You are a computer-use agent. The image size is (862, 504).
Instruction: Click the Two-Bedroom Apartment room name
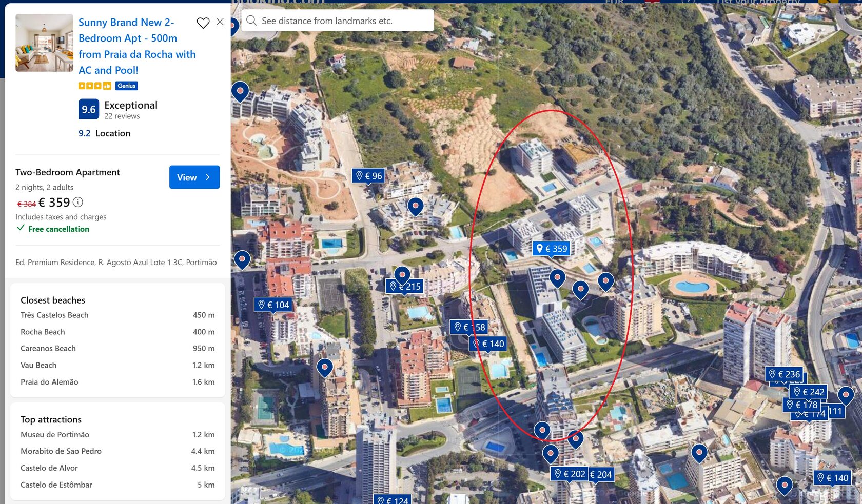(68, 172)
